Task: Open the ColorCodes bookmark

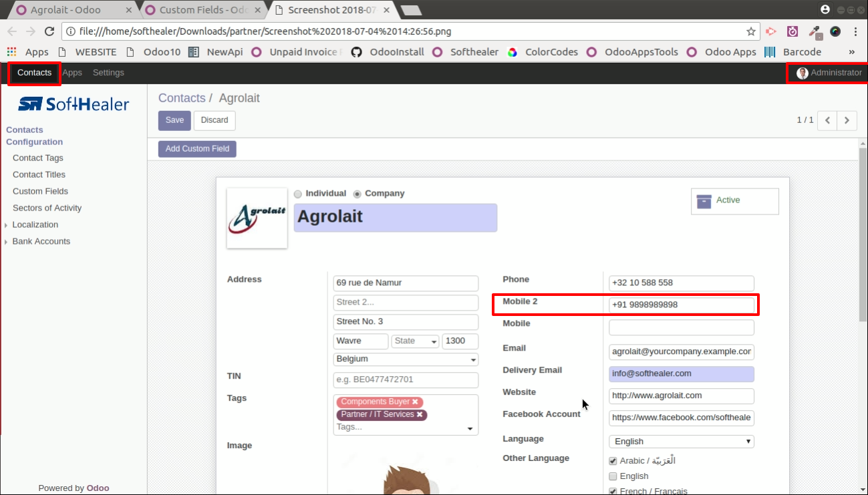Action: click(543, 52)
